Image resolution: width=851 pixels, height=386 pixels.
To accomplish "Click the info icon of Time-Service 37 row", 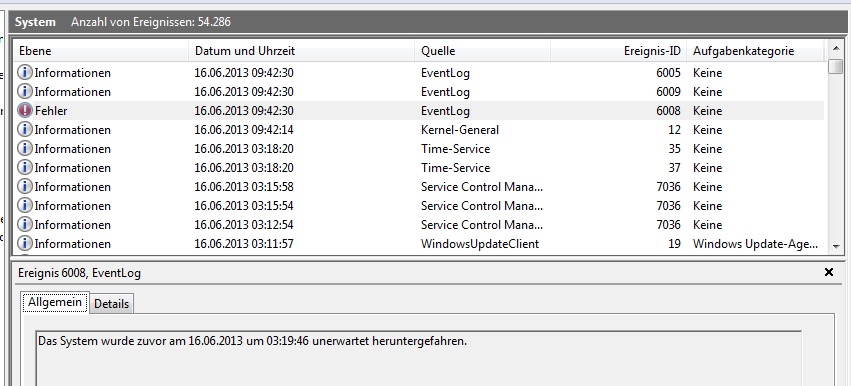I will [x=25, y=167].
